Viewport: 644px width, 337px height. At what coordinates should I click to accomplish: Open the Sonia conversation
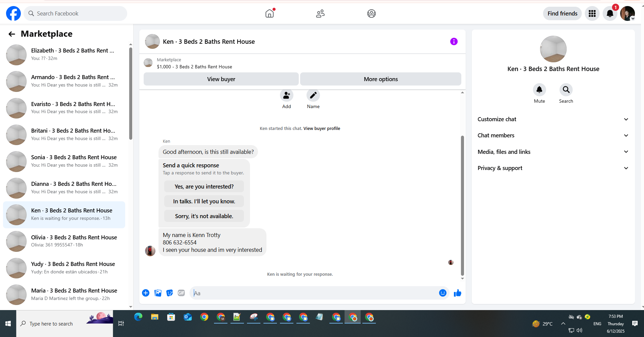[x=64, y=161]
